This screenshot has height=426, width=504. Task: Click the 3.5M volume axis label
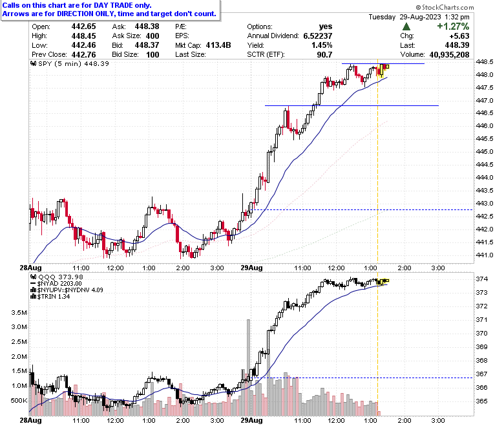coord(19,312)
